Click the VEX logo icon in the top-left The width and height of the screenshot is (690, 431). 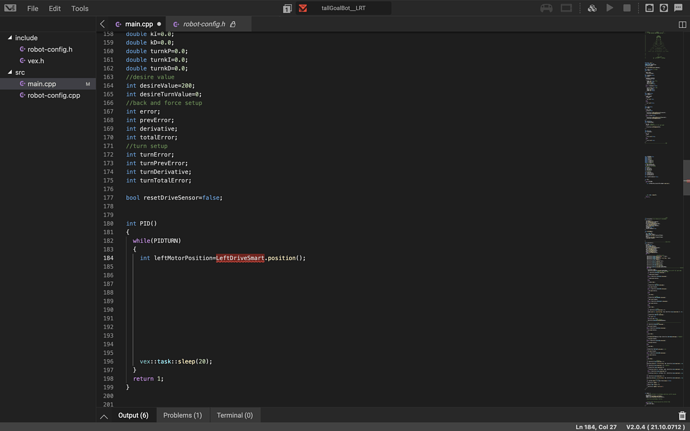pyautogui.click(x=10, y=8)
